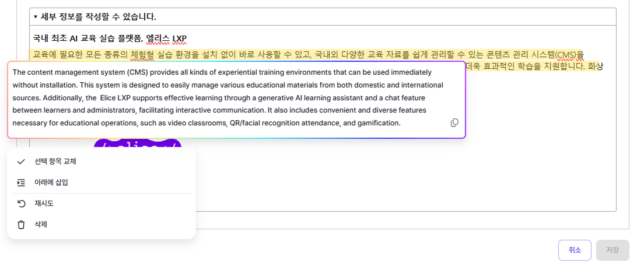This screenshot has width=644, height=273.
Task: Select 선택 항목 교체 menu option
Action: pos(101,162)
